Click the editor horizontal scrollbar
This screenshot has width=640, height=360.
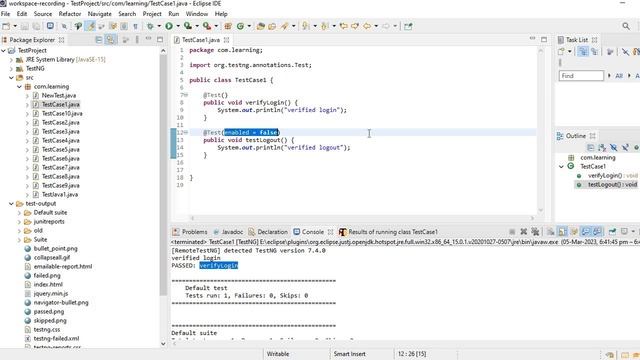362,218
